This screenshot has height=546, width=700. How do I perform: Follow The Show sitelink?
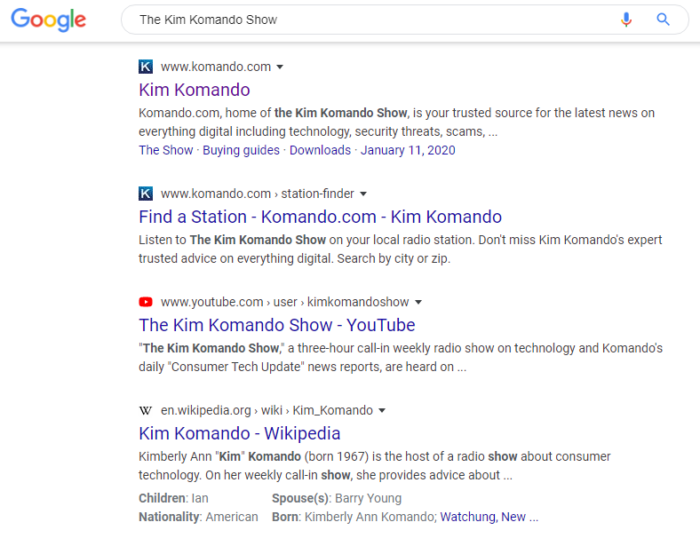pyautogui.click(x=166, y=150)
